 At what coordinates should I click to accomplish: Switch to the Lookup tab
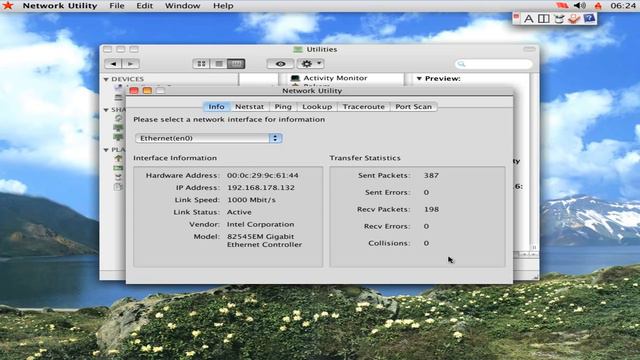tap(317, 107)
